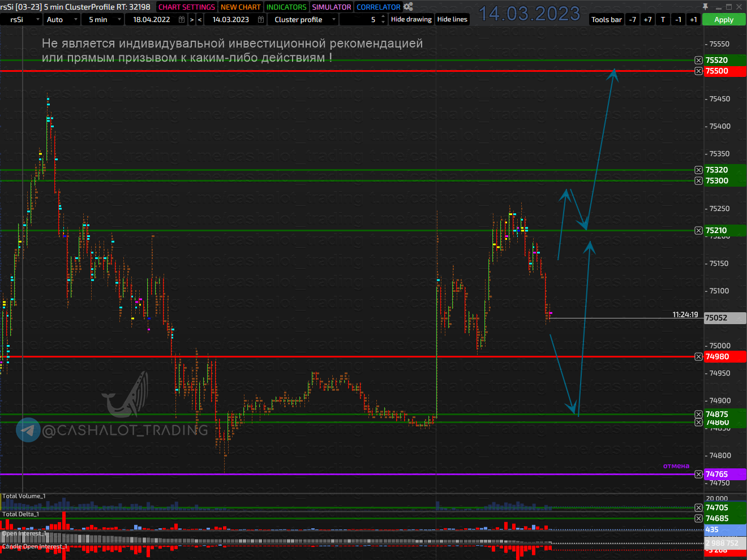Click the settings gears icon
Image resolution: width=747 pixels, height=560 pixels.
click(x=408, y=7)
